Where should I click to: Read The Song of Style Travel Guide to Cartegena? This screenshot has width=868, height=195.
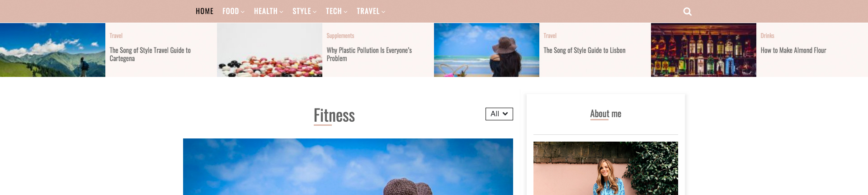[x=150, y=54]
